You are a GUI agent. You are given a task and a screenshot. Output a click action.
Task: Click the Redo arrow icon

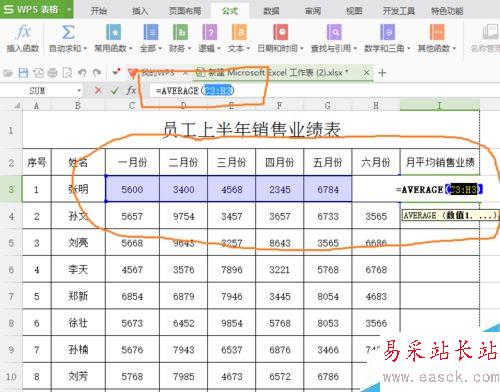coord(97,73)
